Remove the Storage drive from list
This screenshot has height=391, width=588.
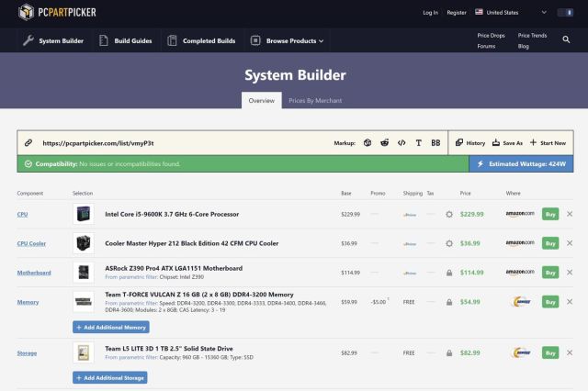click(570, 352)
